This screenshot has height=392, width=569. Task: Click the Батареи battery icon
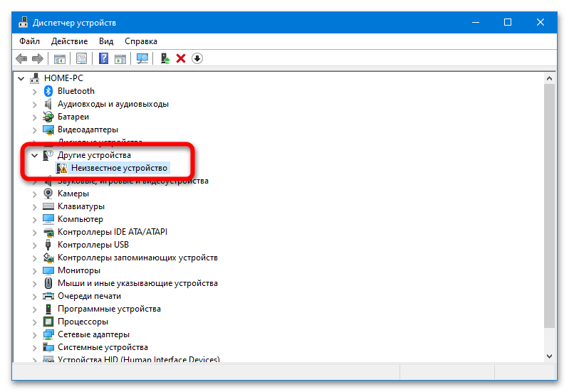(48, 117)
